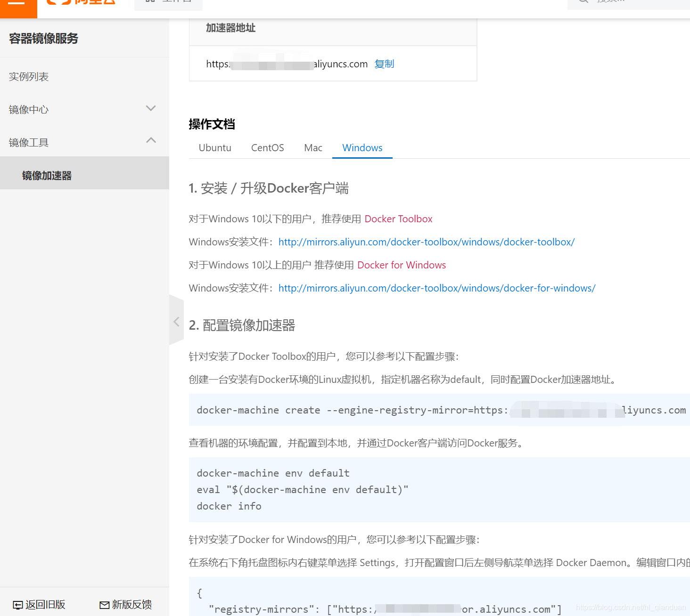The width and height of the screenshot is (690, 616).
Task: Open the 镜像加速器 sidebar item
Action: (84, 173)
